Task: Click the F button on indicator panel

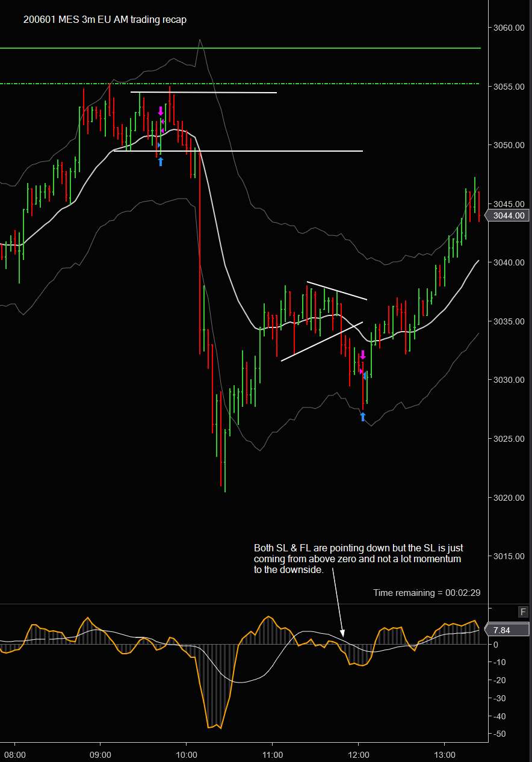Action: click(x=524, y=612)
